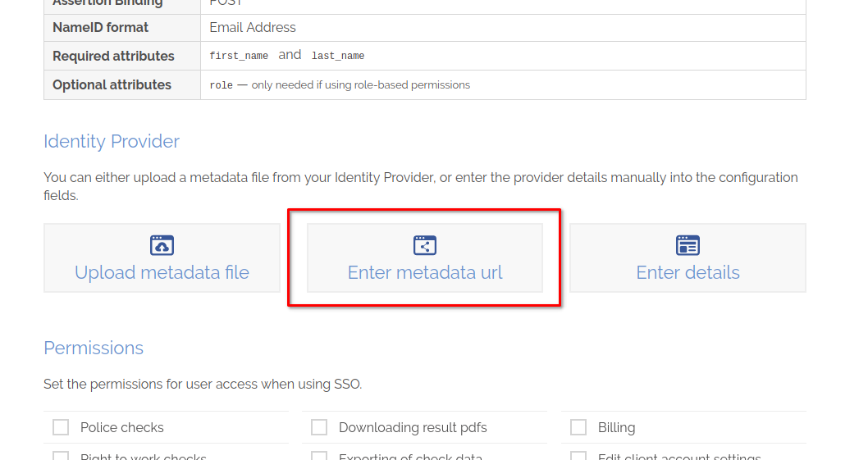The image size is (868, 460).
Task: Click the Billing label text
Action: click(x=616, y=427)
